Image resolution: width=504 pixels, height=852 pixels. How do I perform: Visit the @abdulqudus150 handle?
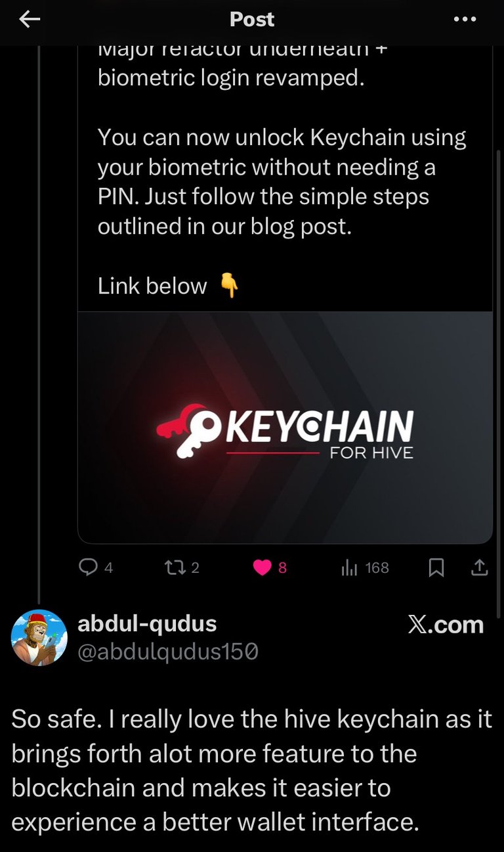pyautogui.click(x=168, y=651)
